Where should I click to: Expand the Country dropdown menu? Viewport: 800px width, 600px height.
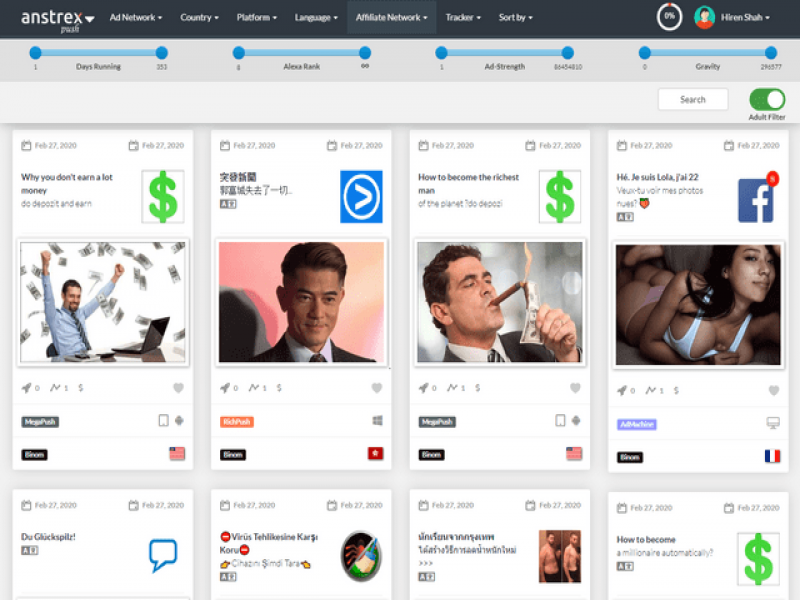pyautogui.click(x=200, y=17)
